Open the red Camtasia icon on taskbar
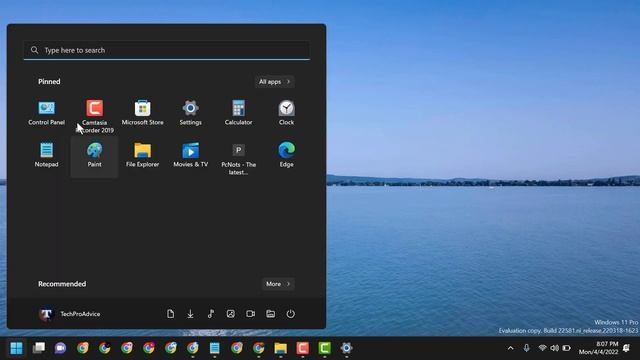Screen dimensions: 640x360 coord(302,348)
